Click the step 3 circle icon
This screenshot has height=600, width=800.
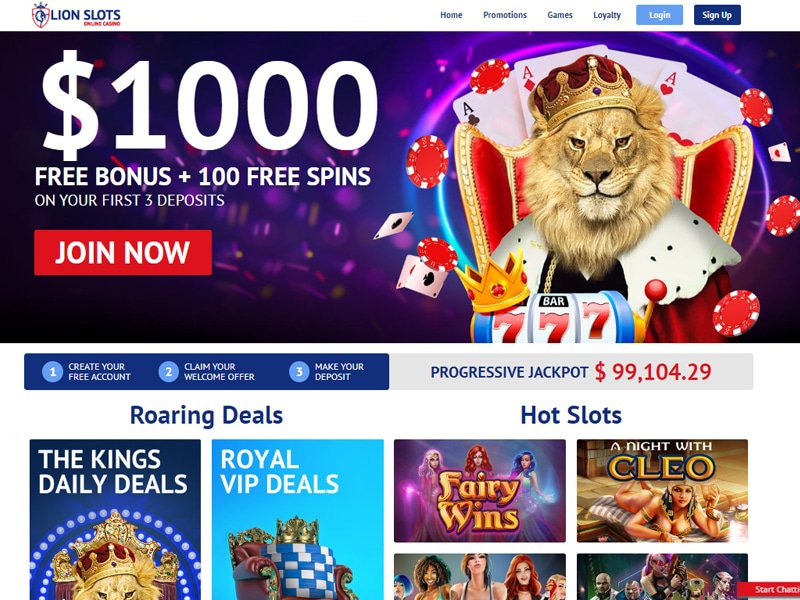tap(299, 372)
